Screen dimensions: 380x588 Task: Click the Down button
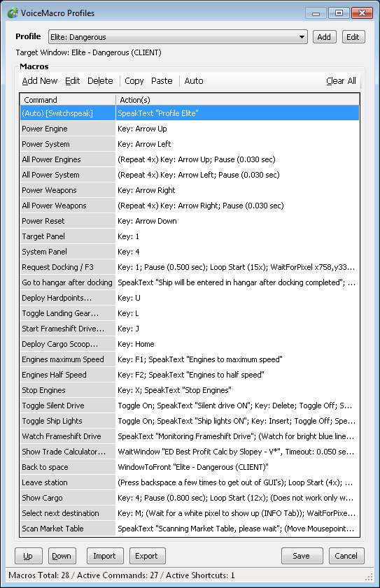point(62,556)
